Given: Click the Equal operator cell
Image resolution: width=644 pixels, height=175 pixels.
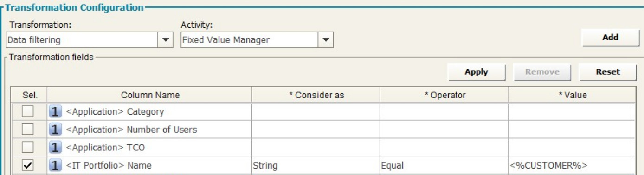Looking at the screenshot, I should 444,165.
